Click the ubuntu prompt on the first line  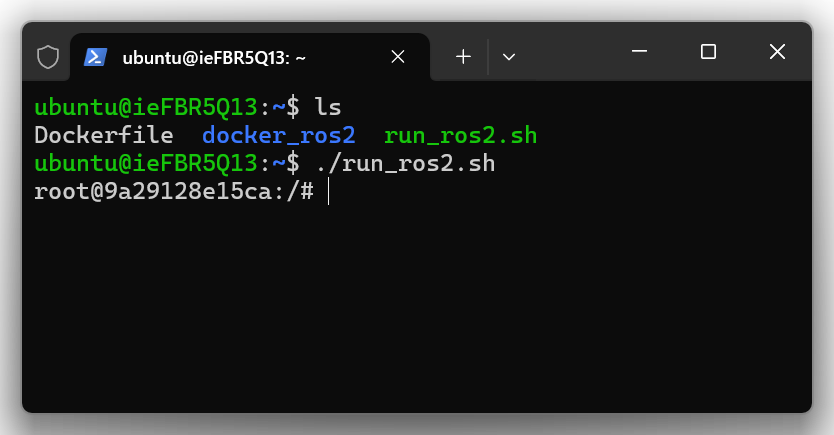147,107
